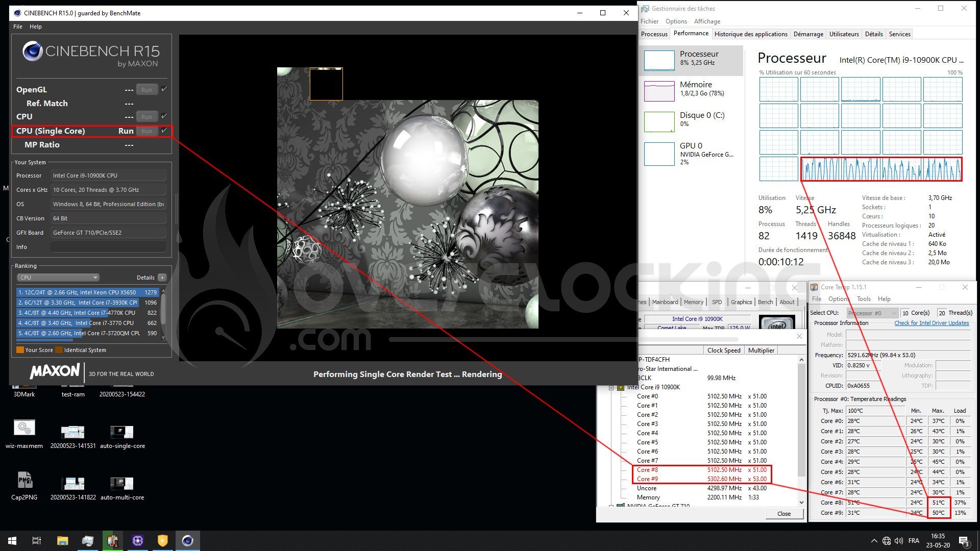
Task: Toggle the OpenGL test checkbox
Action: [x=164, y=89]
